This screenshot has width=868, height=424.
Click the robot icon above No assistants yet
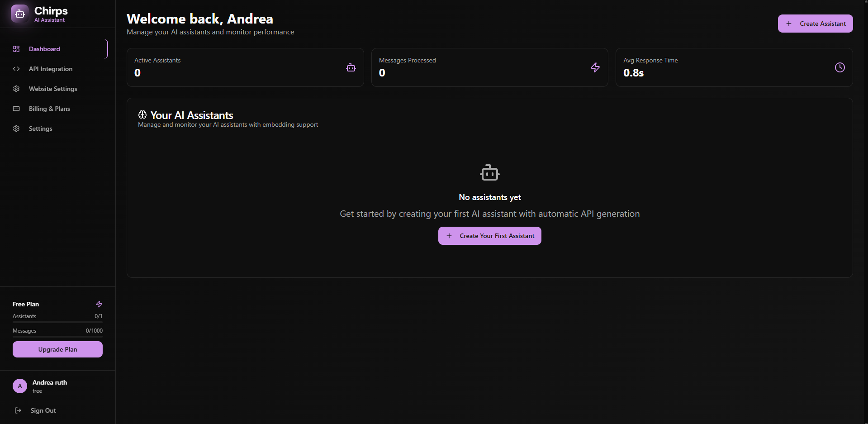coord(490,172)
